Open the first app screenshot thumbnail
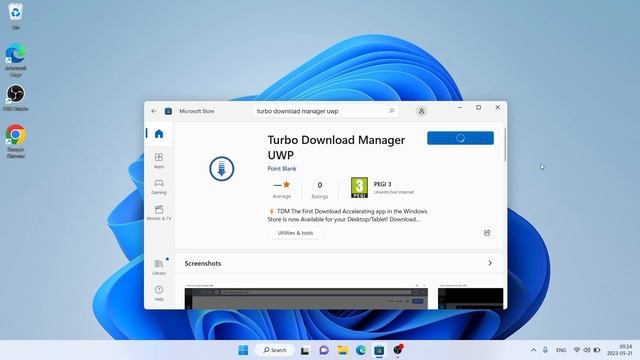Image resolution: width=640 pixels, height=360 pixels. [306, 296]
